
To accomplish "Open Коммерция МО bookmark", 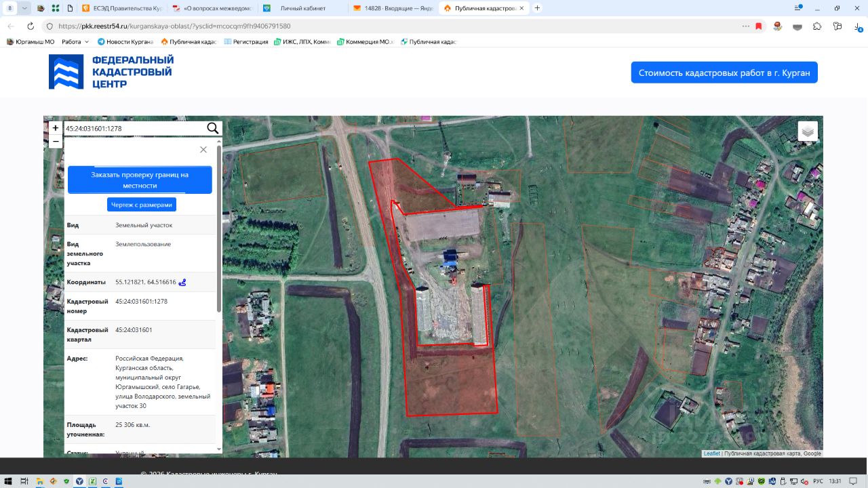I will [x=365, y=42].
